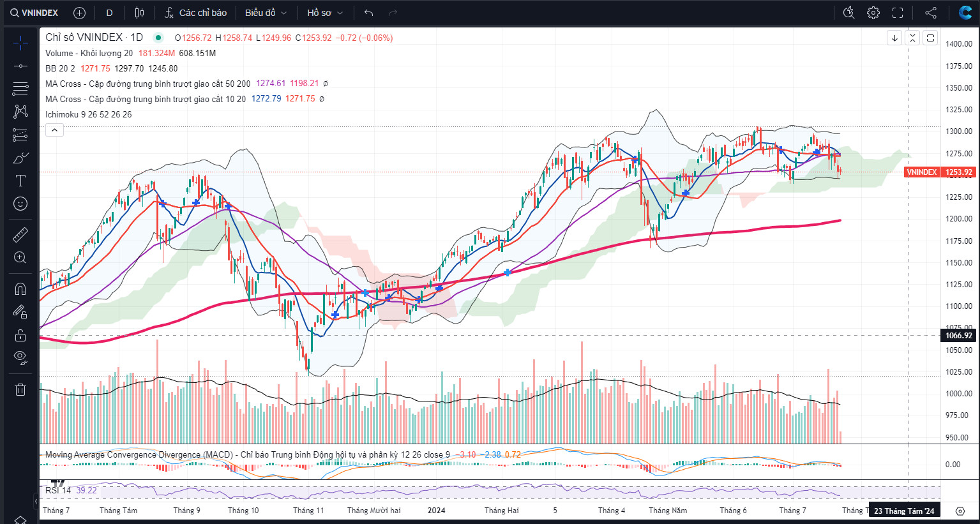Open time axis settings target icon
The width and height of the screenshot is (980, 524).
[960, 511]
